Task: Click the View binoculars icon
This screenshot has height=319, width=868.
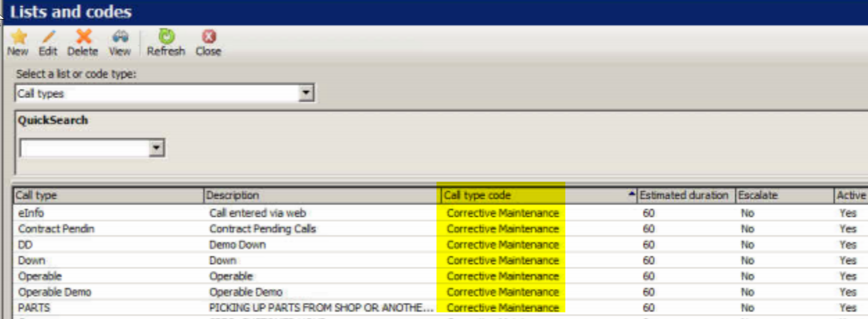Action: tap(119, 37)
